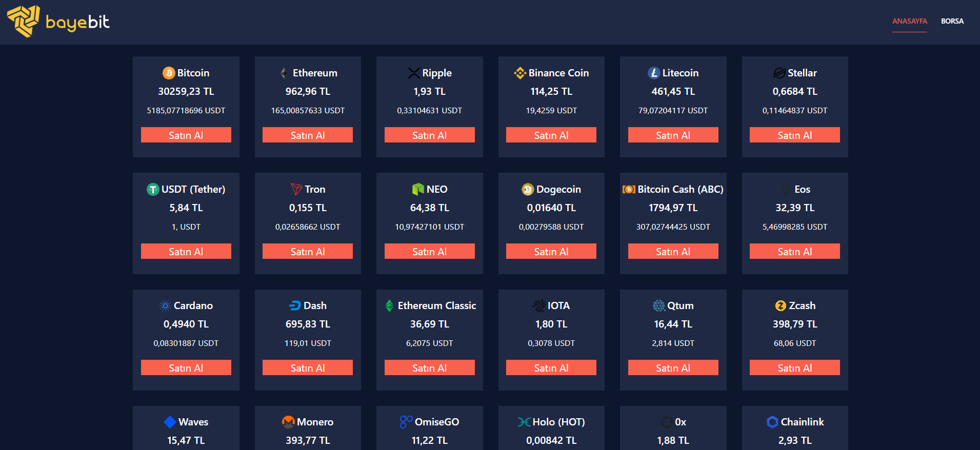Click the NEO green icon
The image size is (980, 450).
click(418, 190)
